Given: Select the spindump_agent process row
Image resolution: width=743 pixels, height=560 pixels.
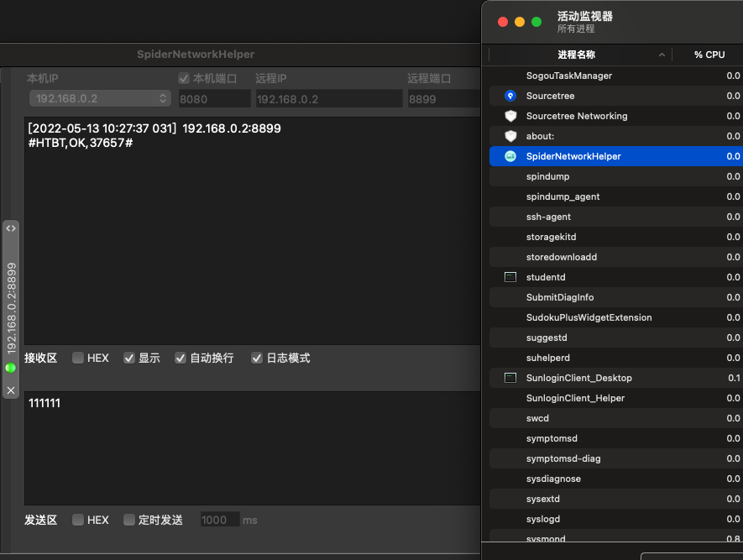Looking at the screenshot, I should pyautogui.click(x=616, y=196).
